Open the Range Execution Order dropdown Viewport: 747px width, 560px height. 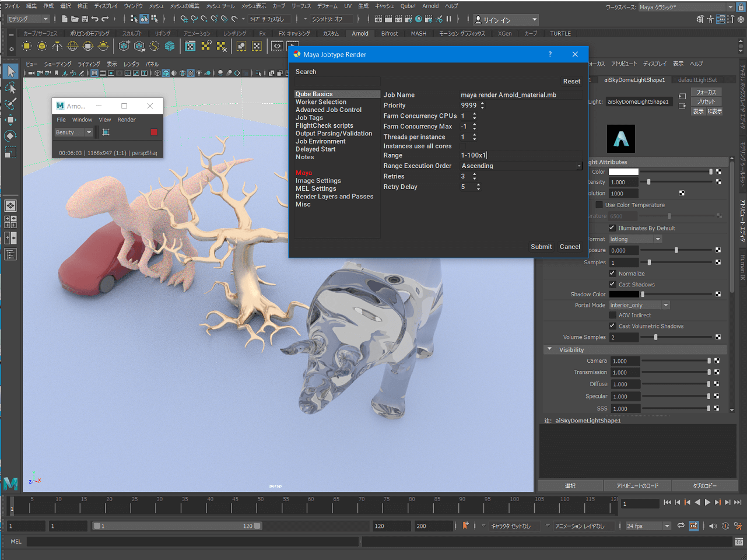(x=521, y=166)
